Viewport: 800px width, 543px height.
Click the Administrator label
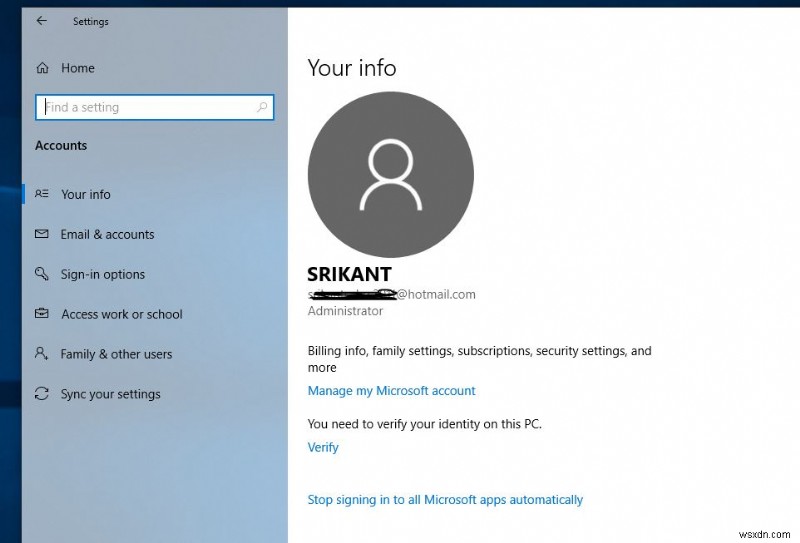[x=345, y=311]
